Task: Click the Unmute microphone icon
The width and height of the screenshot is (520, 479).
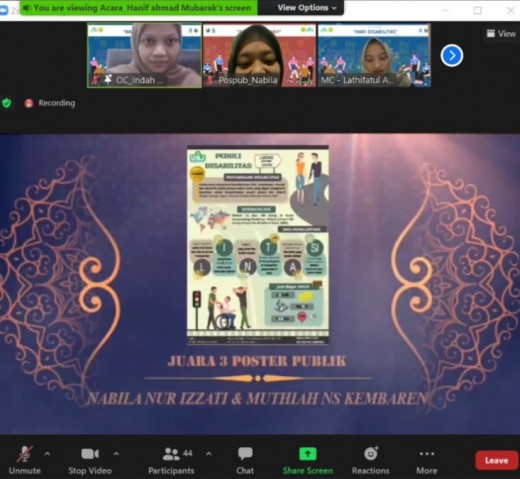Action: [x=24, y=454]
